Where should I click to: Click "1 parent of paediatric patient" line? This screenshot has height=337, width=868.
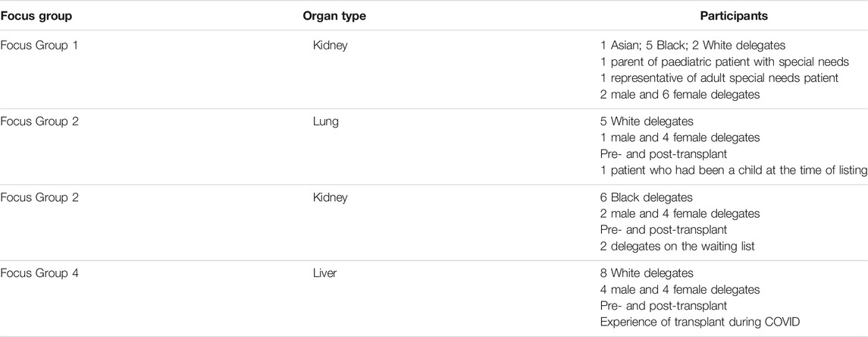(x=725, y=62)
